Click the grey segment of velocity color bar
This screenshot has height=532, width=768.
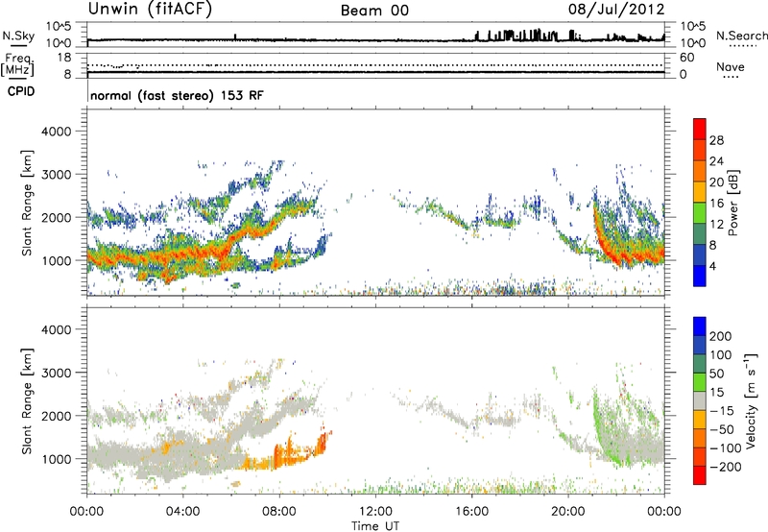click(x=700, y=401)
